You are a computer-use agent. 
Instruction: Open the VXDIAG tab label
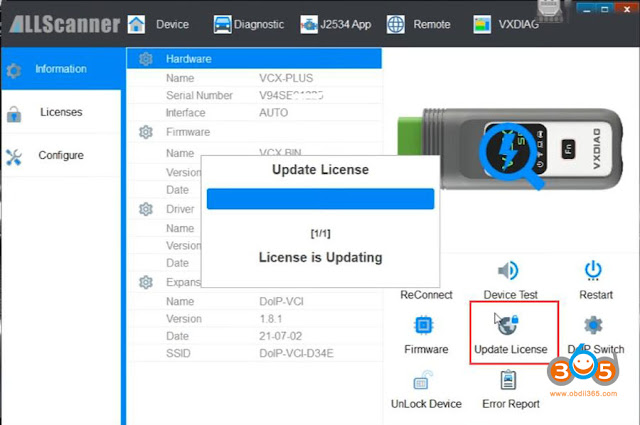518,24
